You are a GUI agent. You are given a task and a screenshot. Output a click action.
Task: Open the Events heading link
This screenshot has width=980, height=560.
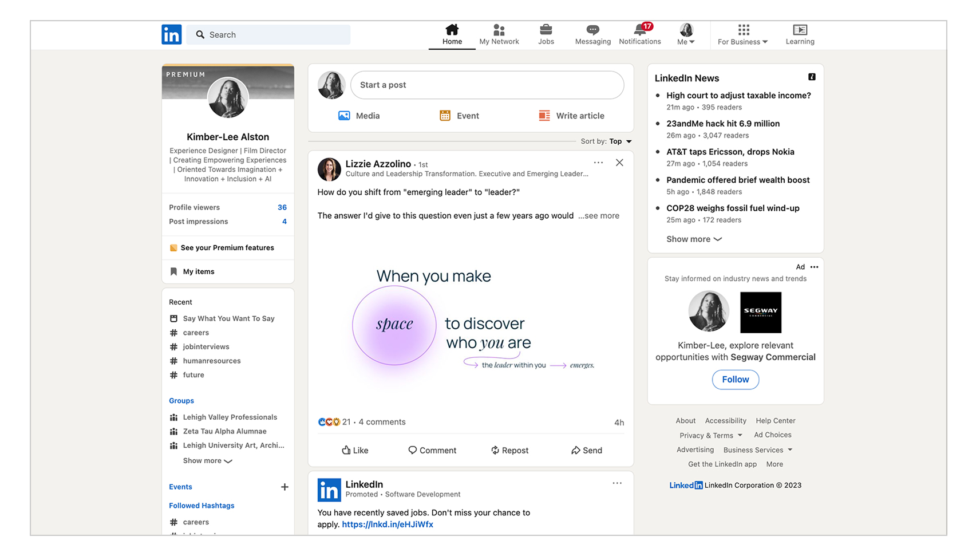pyautogui.click(x=180, y=487)
